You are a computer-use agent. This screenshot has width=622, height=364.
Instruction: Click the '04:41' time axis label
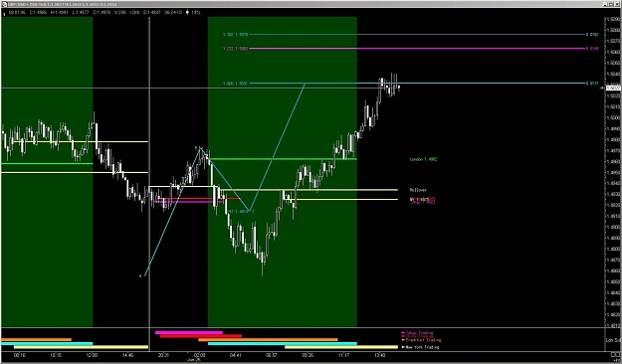pos(235,355)
